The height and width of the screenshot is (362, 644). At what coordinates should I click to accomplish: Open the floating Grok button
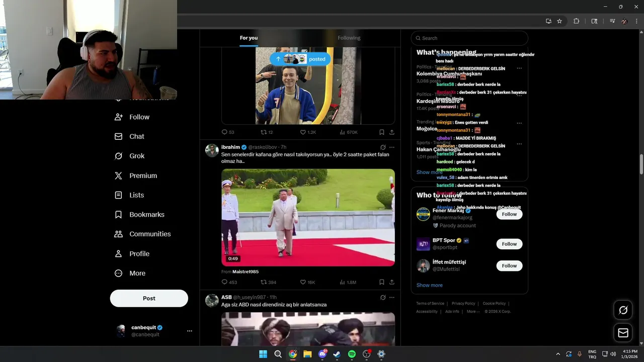[x=623, y=310]
